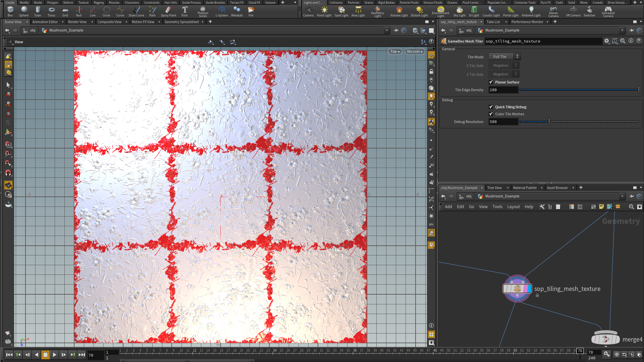Open the Top viewport view menu
The width and height of the screenshot is (644, 362).
click(x=395, y=51)
